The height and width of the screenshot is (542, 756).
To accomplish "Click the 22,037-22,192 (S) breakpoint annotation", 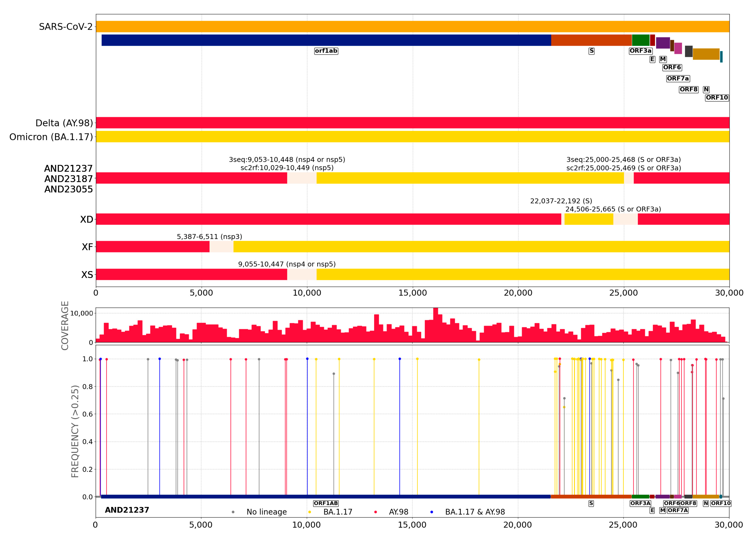I will (x=561, y=201).
